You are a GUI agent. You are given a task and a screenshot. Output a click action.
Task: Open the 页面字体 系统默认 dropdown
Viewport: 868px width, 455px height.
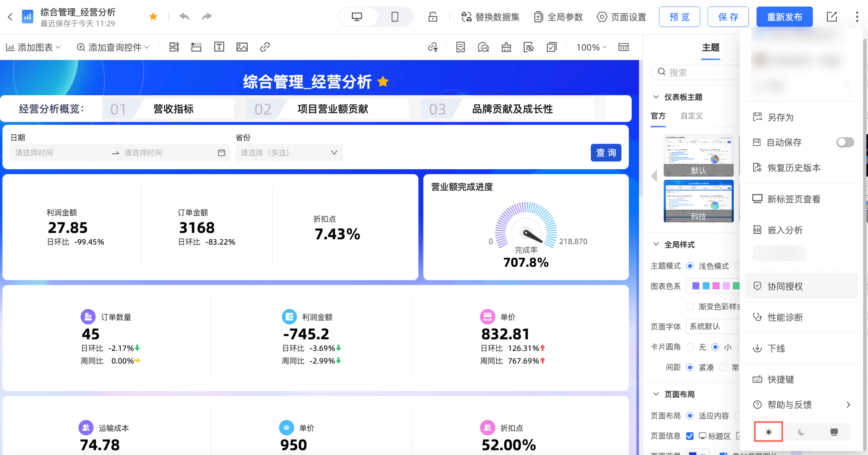click(x=713, y=326)
